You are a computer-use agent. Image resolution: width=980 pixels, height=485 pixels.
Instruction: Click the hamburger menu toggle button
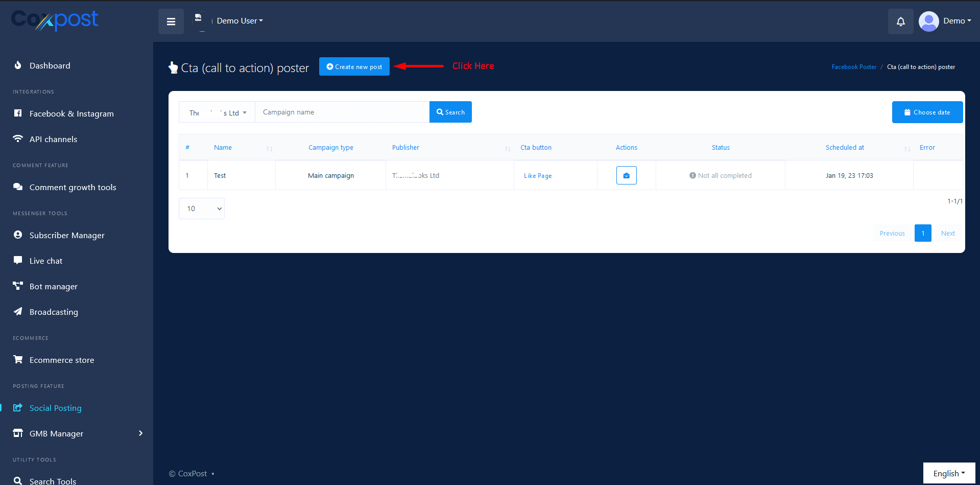(x=171, y=21)
